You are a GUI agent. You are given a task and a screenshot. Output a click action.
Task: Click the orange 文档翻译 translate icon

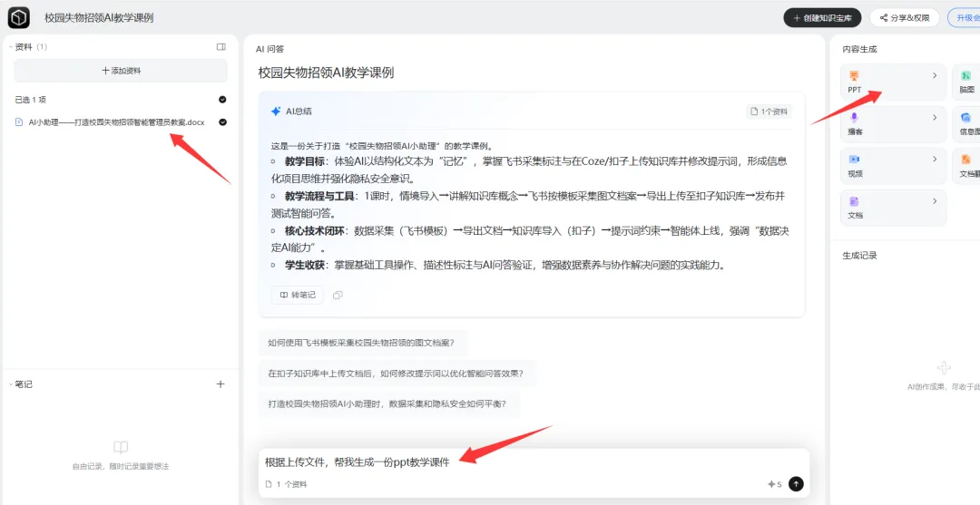(x=965, y=160)
